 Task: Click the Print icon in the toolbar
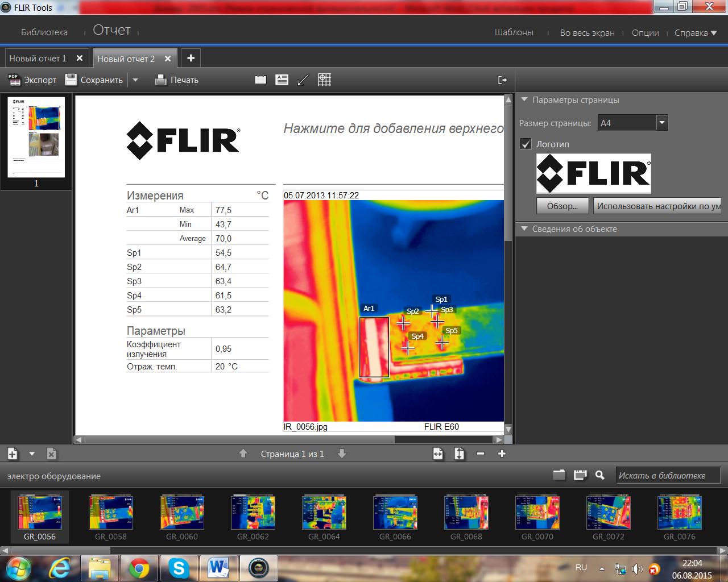coord(161,80)
